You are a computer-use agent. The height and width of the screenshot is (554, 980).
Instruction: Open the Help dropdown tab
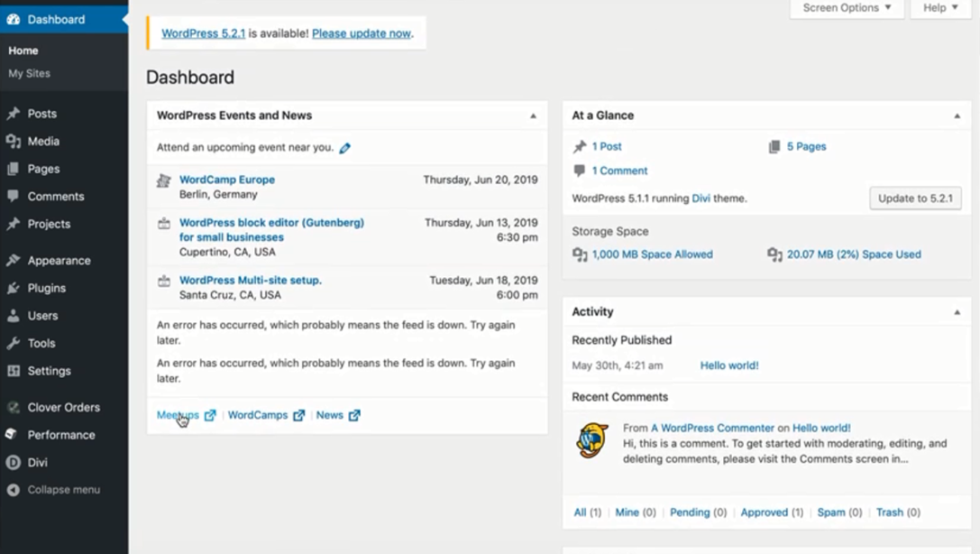click(940, 8)
